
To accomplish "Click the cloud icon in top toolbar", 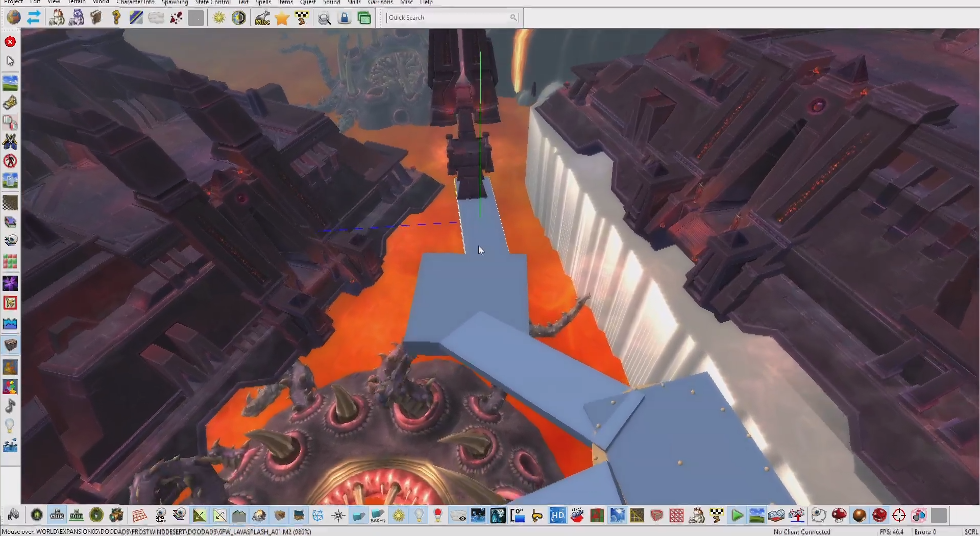I will pyautogui.click(x=156, y=18).
